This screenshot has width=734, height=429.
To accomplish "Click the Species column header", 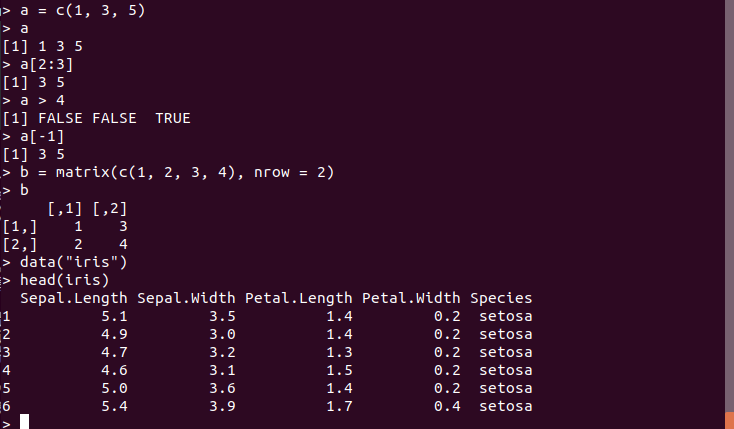I will (501, 299).
